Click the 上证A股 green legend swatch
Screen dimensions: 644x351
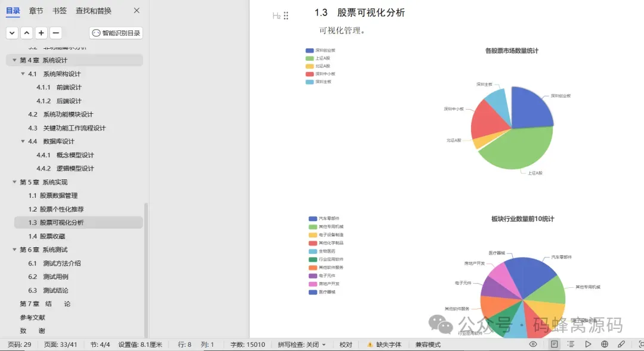(309, 58)
